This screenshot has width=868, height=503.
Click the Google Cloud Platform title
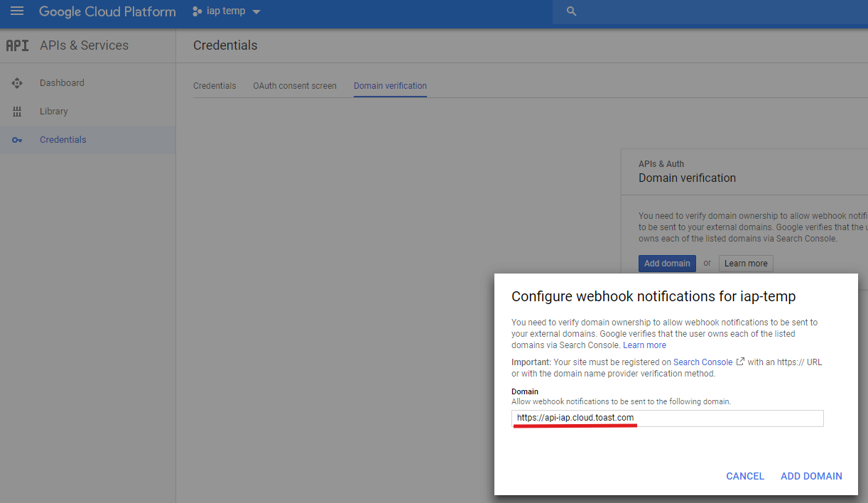[107, 12]
